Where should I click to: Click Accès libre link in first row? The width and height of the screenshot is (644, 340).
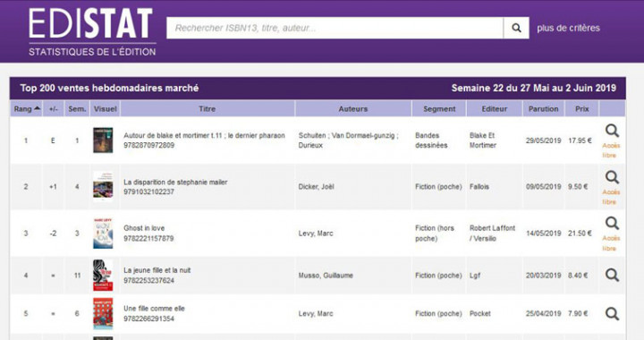611,150
